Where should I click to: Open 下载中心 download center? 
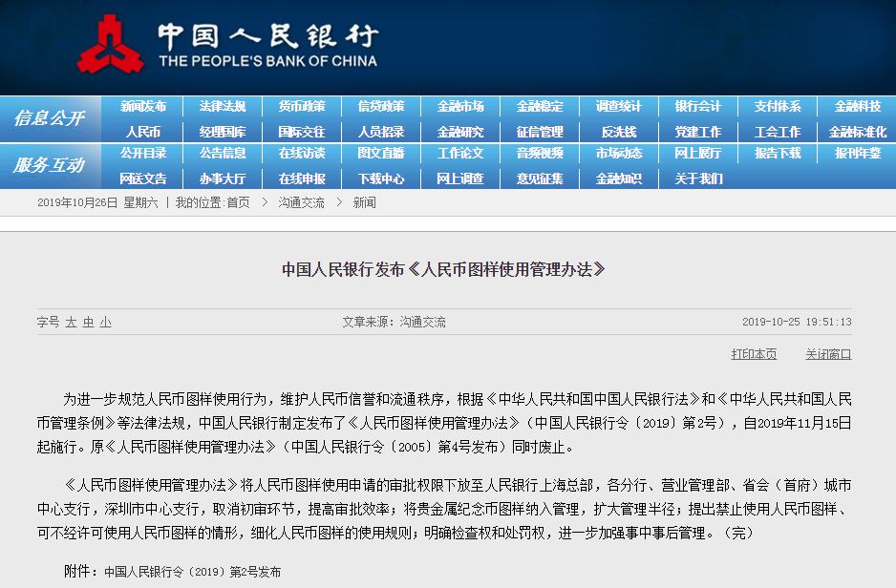point(381,178)
